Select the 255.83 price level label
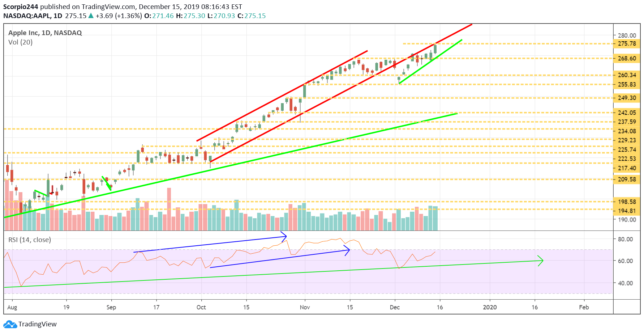This screenshot has width=644, height=334. coord(627,85)
